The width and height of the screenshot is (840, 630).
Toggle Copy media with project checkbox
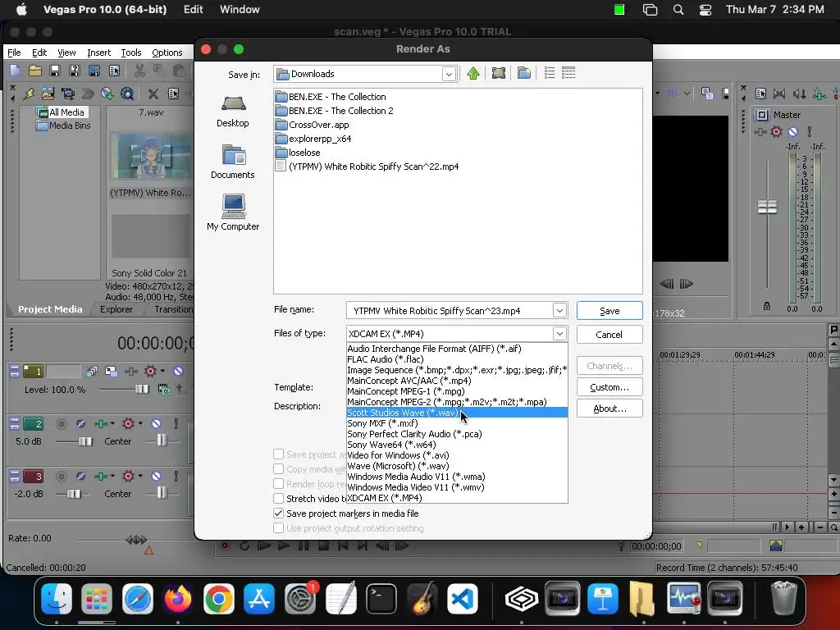(279, 468)
